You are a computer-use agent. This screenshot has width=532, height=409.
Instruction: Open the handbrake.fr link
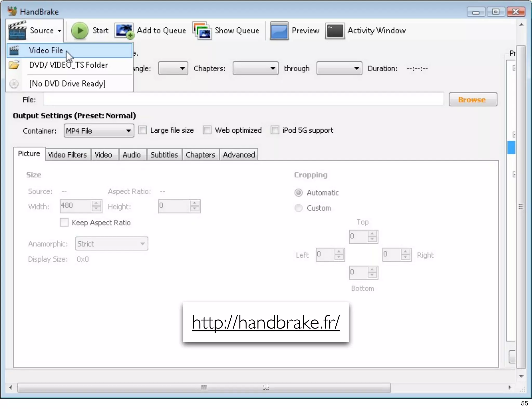266,322
